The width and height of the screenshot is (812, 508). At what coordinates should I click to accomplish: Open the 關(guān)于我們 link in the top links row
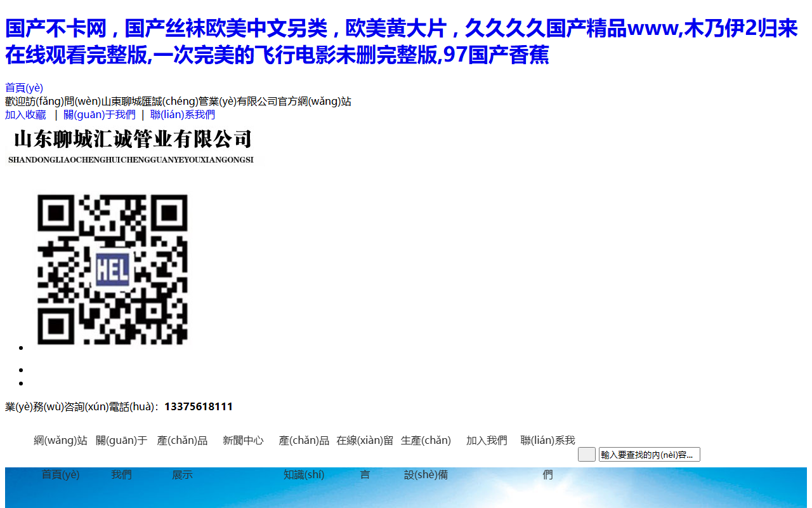click(100, 115)
